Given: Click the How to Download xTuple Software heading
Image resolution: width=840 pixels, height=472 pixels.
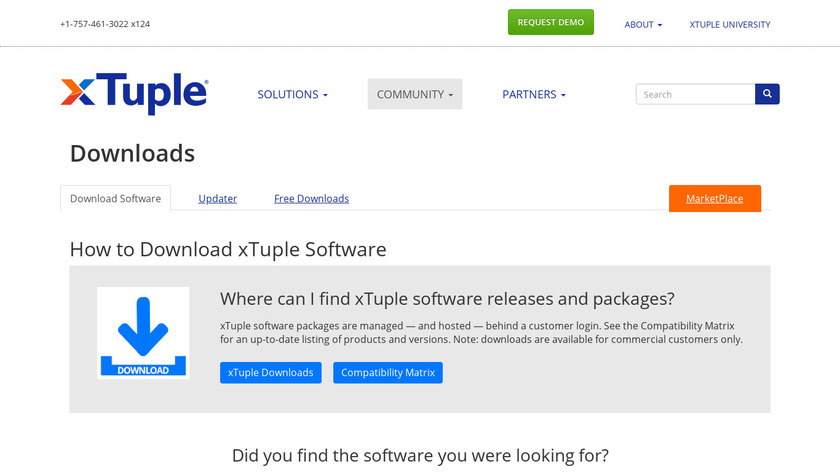Looking at the screenshot, I should click(228, 250).
